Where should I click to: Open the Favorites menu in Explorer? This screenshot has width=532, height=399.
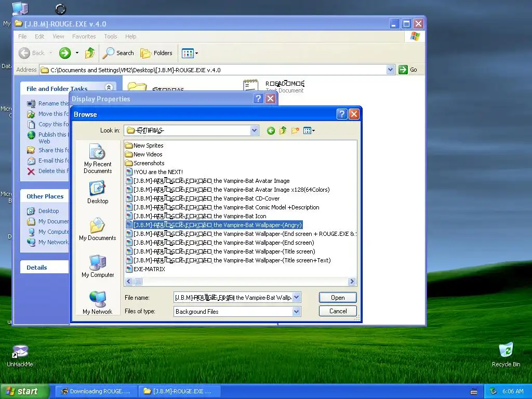pyautogui.click(x=84, y=36)
